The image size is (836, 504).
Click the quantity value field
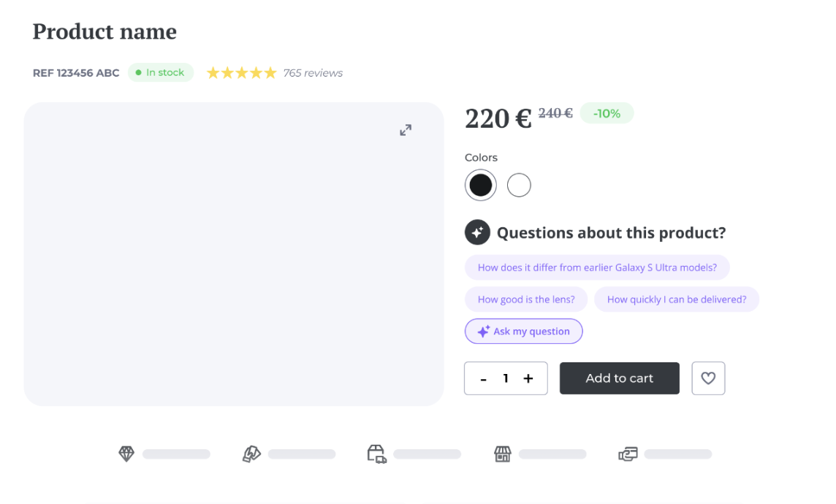pos(506,378)
